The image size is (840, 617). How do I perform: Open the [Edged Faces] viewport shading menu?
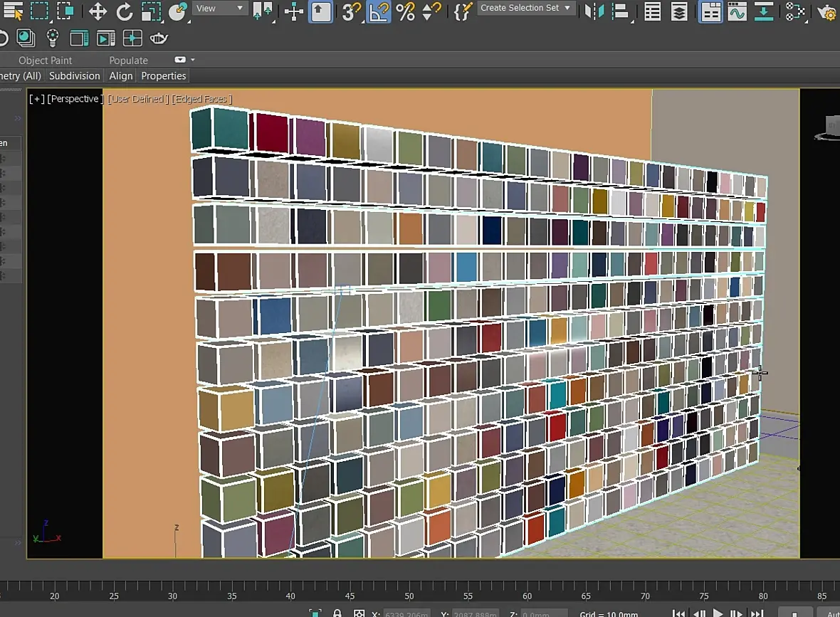coord(201,99)
